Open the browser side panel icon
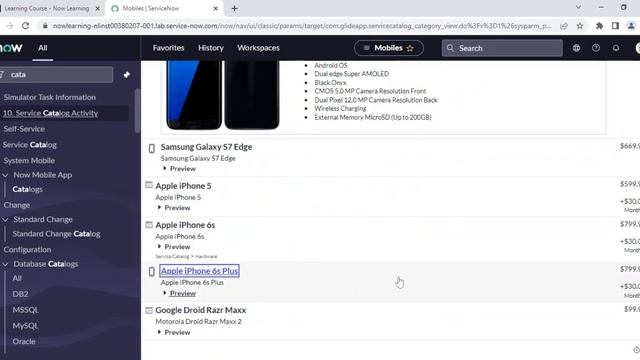The height and width of the screenshot is (360, 640). coord(616,26)
